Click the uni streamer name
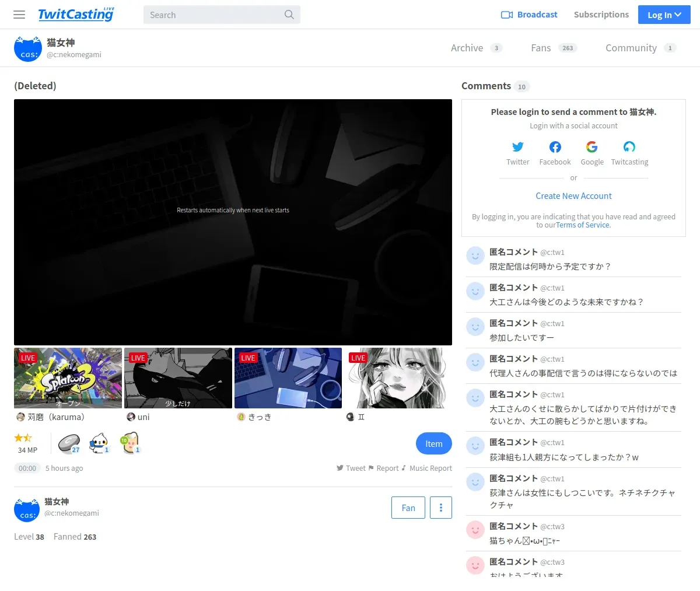The width and height of the screenshot is (700, 591). tap(143, 417)
